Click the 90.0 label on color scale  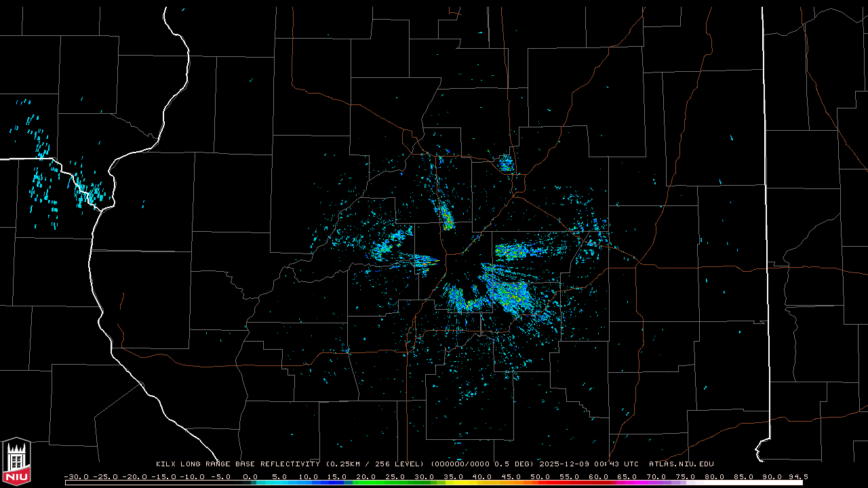coord(772,476)
